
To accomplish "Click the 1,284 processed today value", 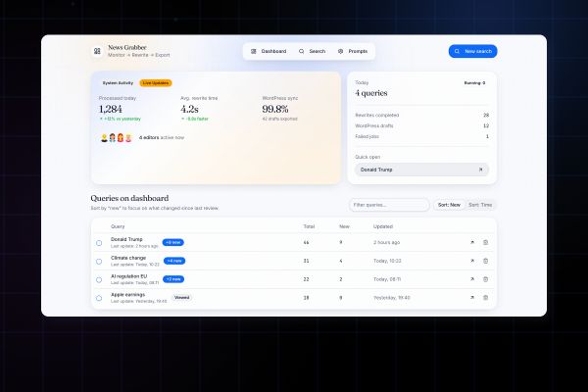I will tap(110, 109).
